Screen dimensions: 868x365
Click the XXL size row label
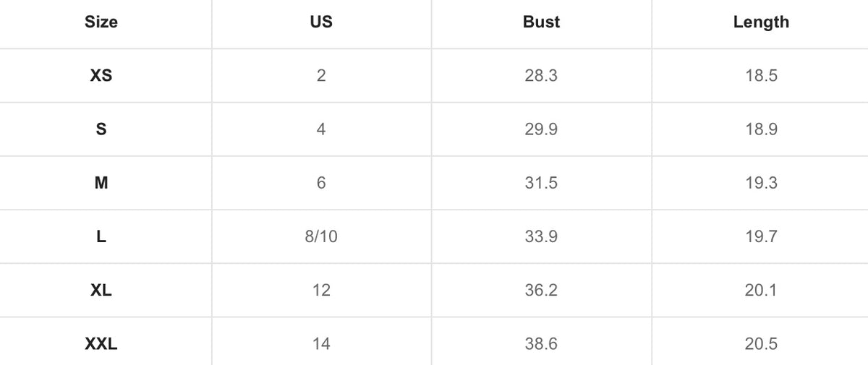click(x=101, y=344)
